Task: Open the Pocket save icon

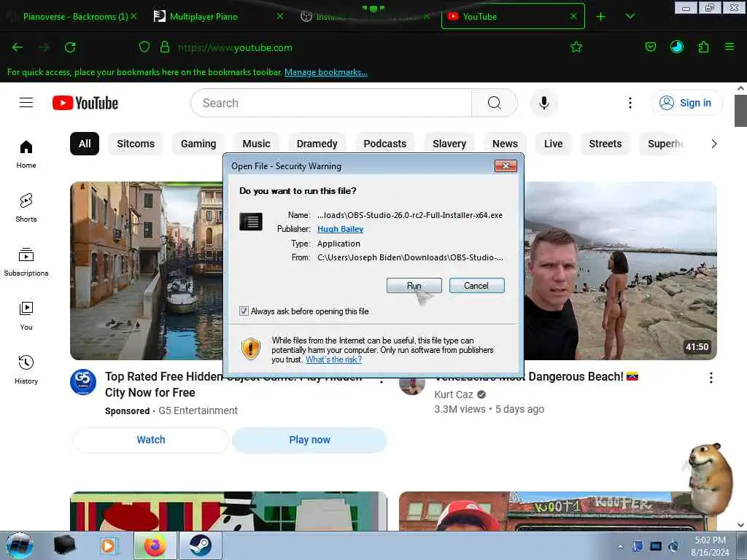Action: (x=650, y=47)
